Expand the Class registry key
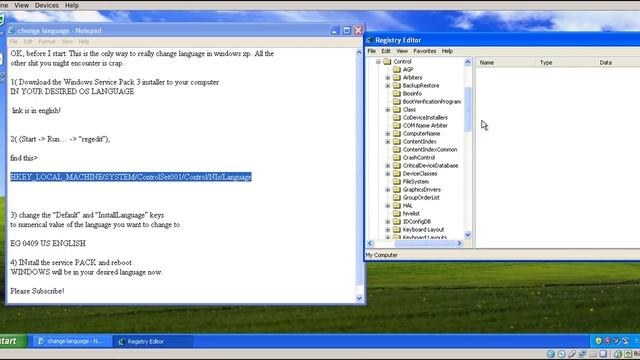The image size is (640, 360). pyautogui.click(x=388, y=110)
